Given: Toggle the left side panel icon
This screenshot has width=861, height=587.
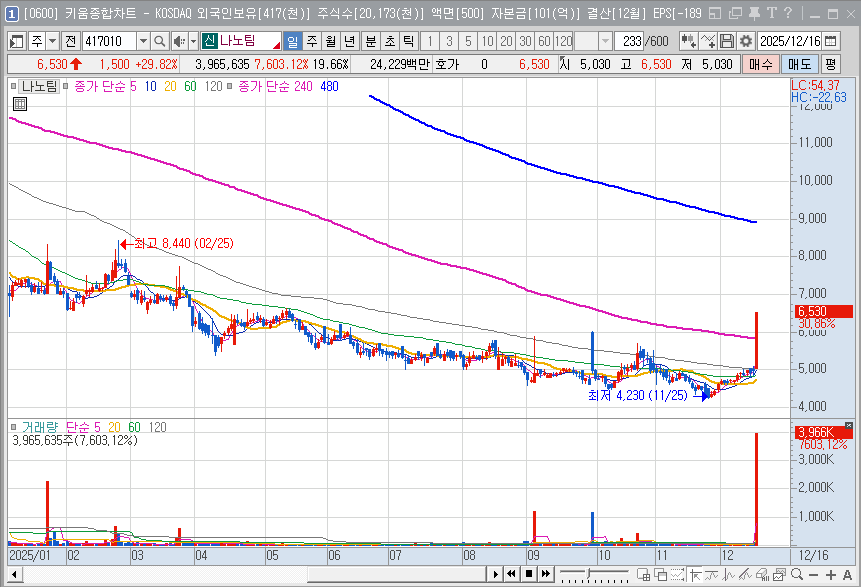Looking at the screenshot, I should (16, 41).
